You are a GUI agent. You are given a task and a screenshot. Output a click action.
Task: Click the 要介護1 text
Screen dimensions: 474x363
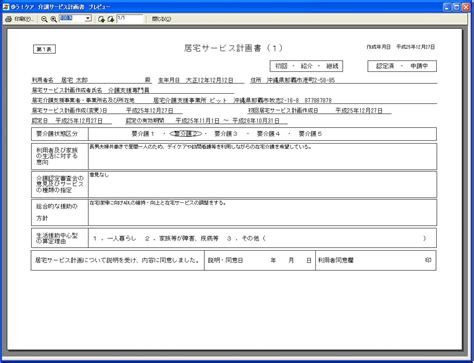click(x=143, y=134)
